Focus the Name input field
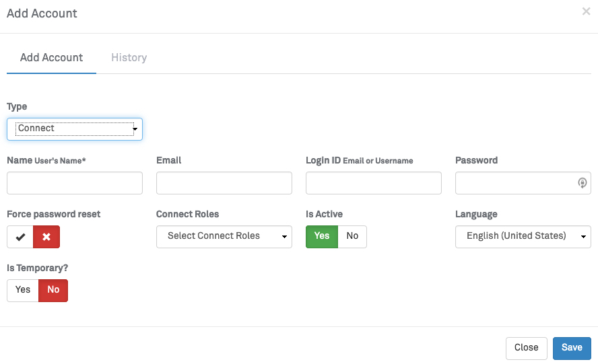The width and height of the screenshot is (598, 364). 74,183
